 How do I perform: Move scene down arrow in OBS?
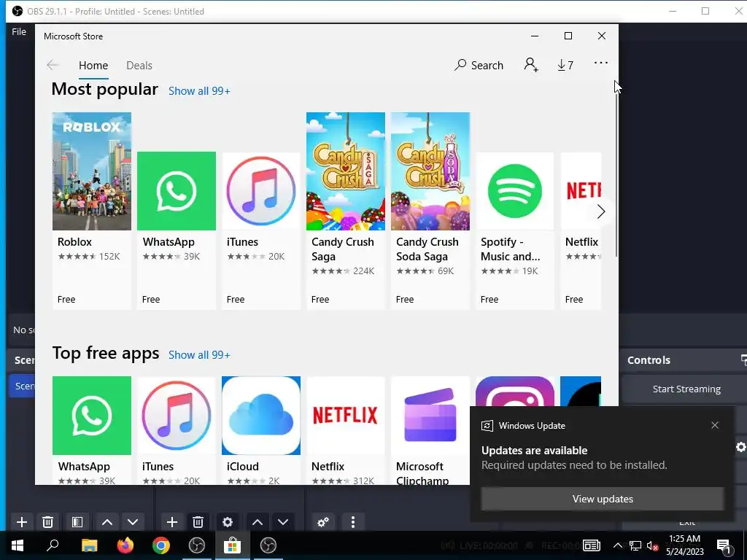click(133, 522)
